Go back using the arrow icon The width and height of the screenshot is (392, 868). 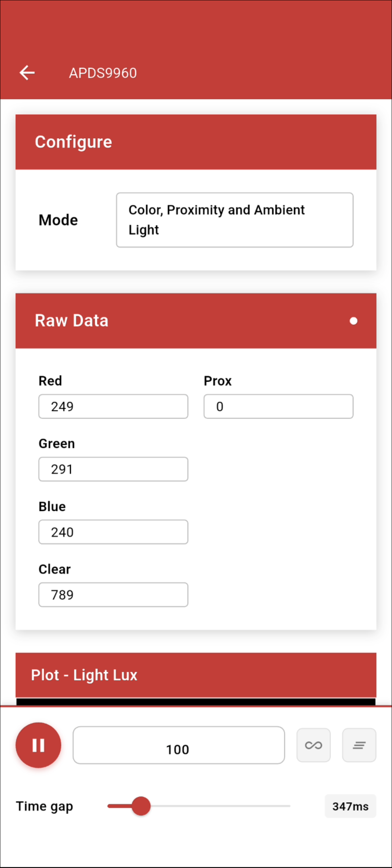tap(27, 73)
